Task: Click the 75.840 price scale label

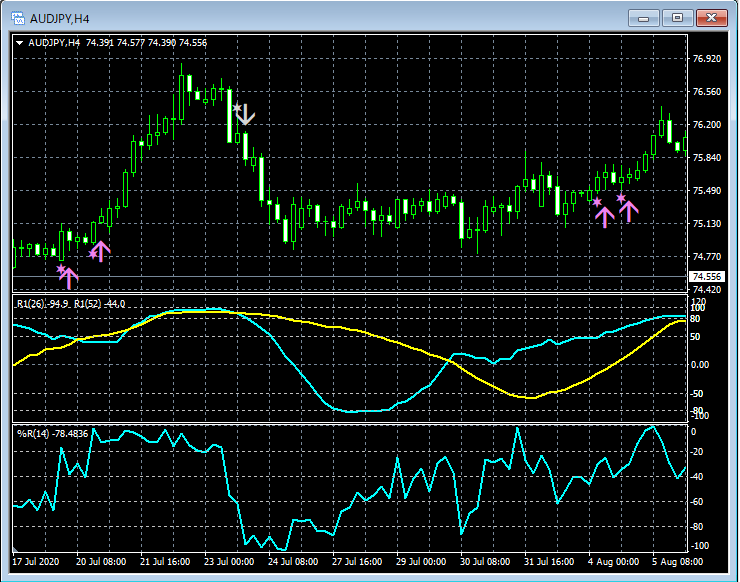Action: click(x=706, y=158)
